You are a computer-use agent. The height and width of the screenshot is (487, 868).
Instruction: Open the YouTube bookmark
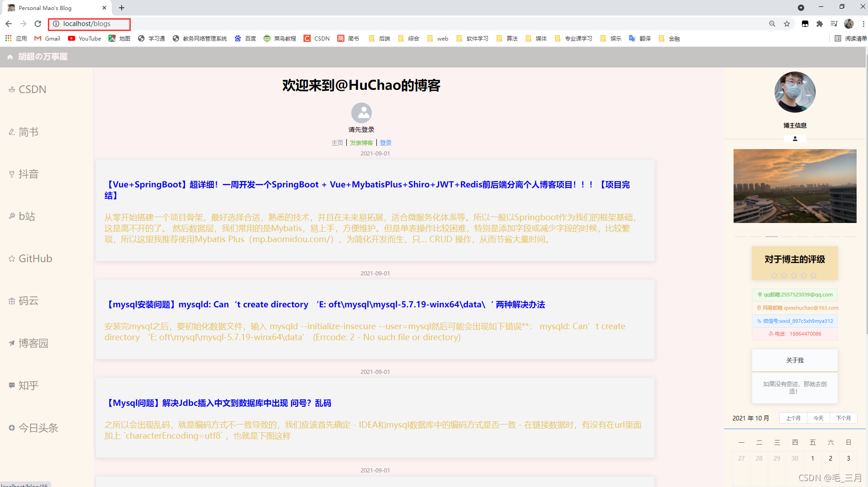click(x=85, y=38)
